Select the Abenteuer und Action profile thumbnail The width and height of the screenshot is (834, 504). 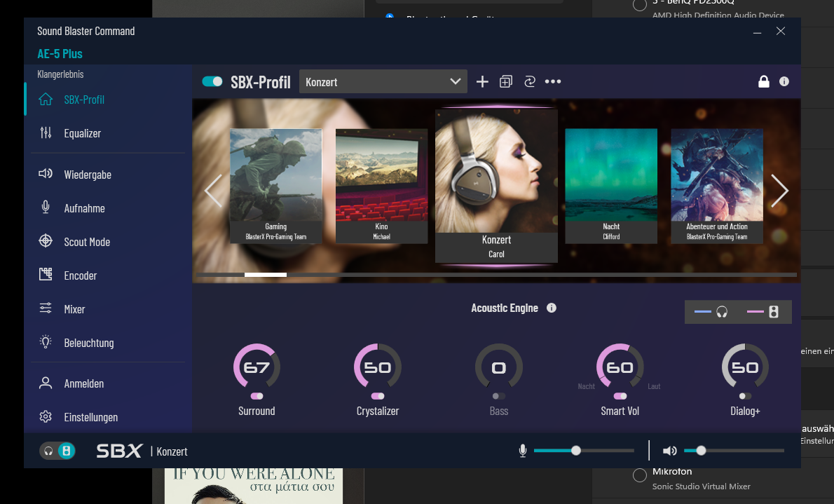tap(717, 186)
